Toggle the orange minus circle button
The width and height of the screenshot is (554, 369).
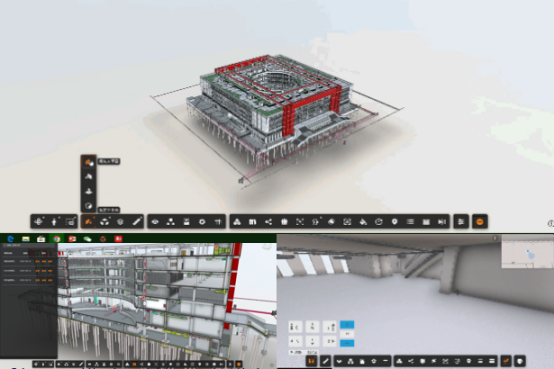tap(480, 222)
